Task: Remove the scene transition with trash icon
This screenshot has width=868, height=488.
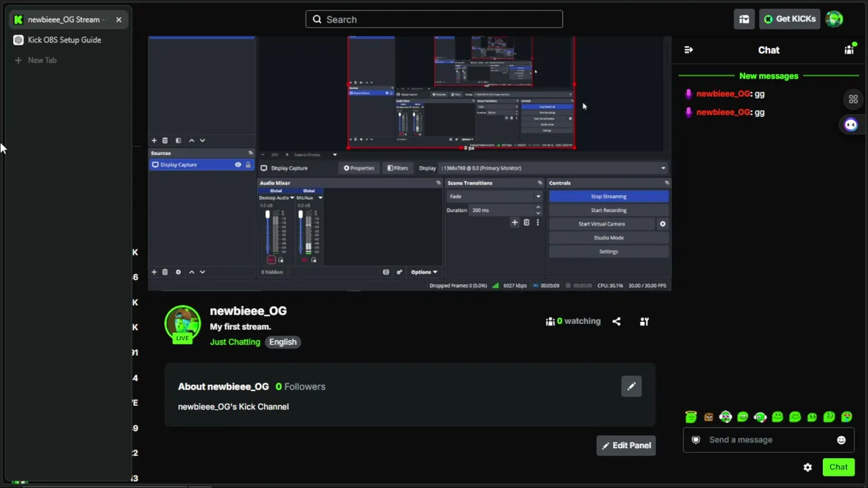Action: click(x=526, y=222)
